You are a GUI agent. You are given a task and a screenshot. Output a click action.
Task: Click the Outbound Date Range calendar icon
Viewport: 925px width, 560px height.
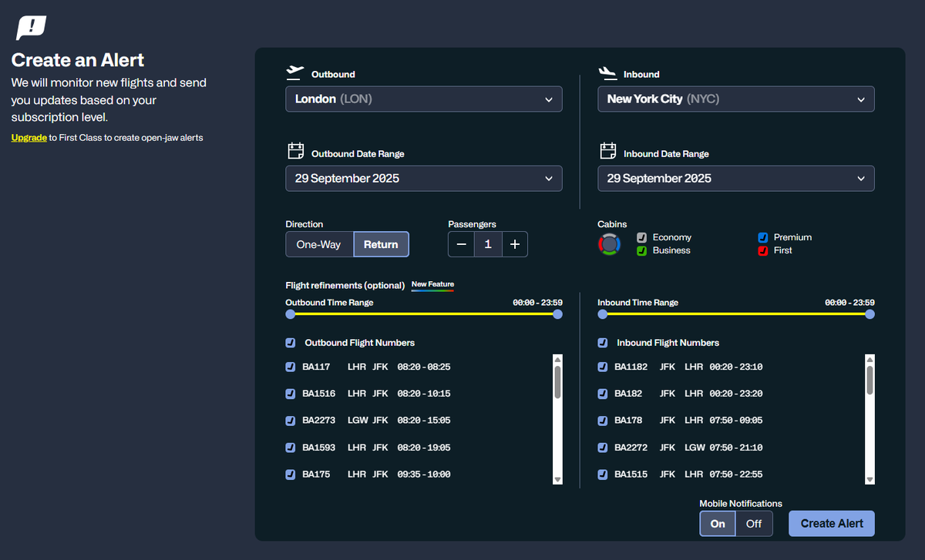click(295, 151)
